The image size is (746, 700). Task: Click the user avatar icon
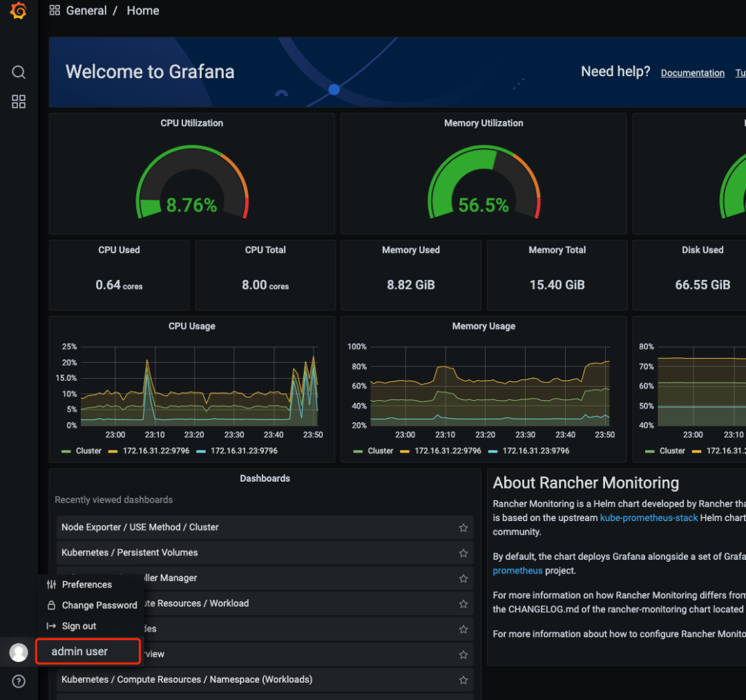pyautogui.click(x=19, y=652)
